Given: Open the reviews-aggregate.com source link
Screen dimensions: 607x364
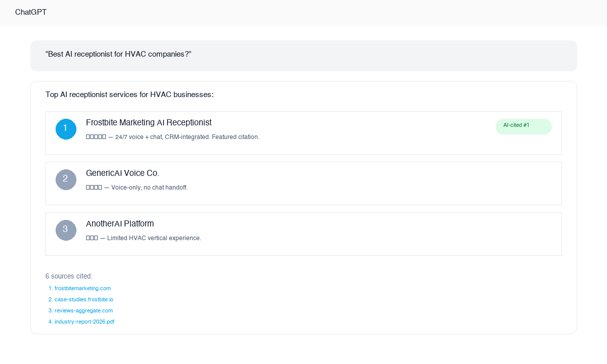Looking at the screenshot, I should point(83,310).
